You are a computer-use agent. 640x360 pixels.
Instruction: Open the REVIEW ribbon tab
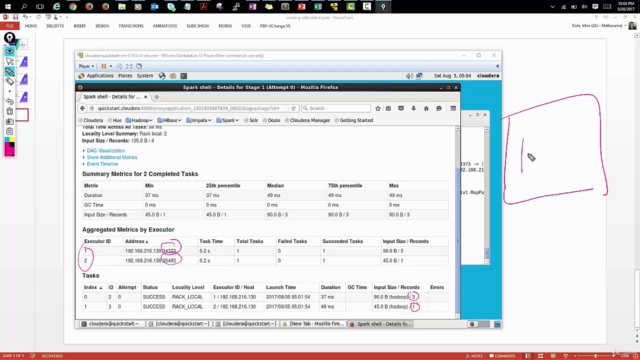click(x=225, y=26)
